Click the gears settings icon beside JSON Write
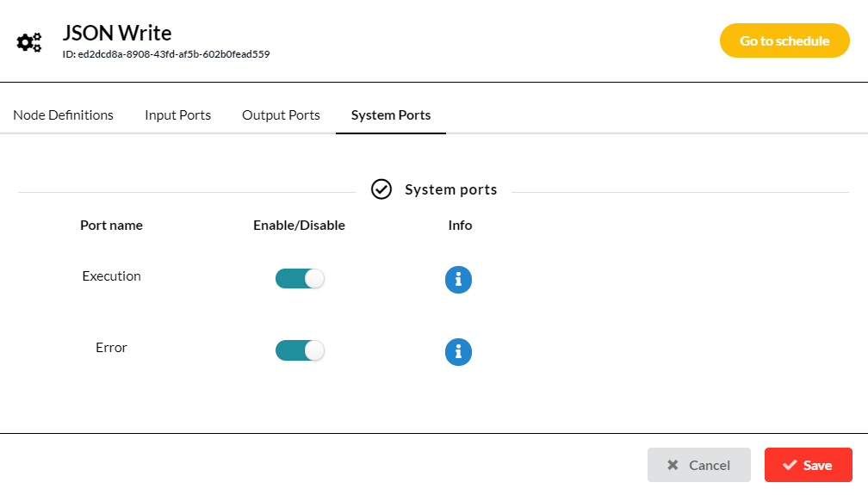Viewport: 868px width, 495px height. coord(28,43)
